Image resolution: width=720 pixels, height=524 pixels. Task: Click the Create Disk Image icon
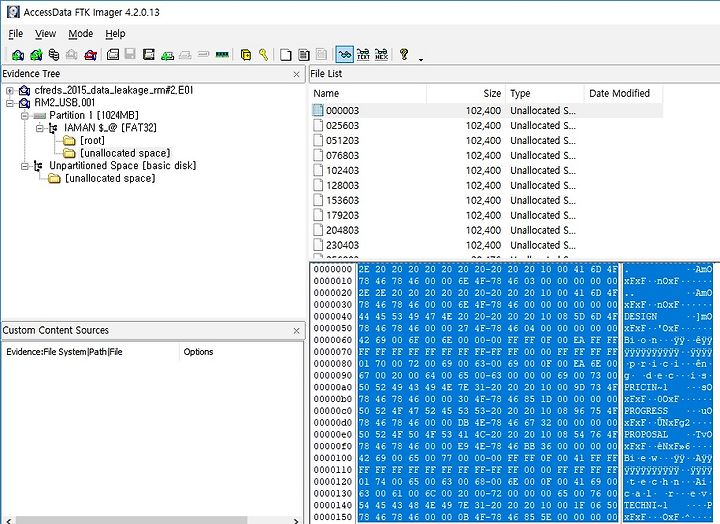pos(112,55)
